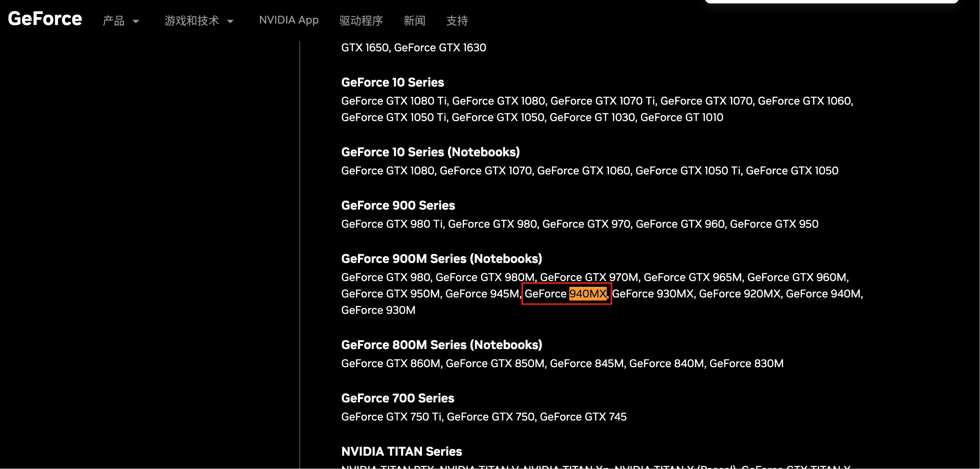
Task: Open the 新闻 news section
Action: pos(414,21)
